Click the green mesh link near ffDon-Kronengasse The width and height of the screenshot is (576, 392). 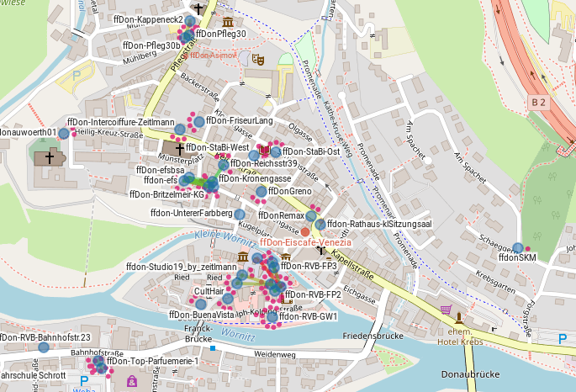point(198,181)
